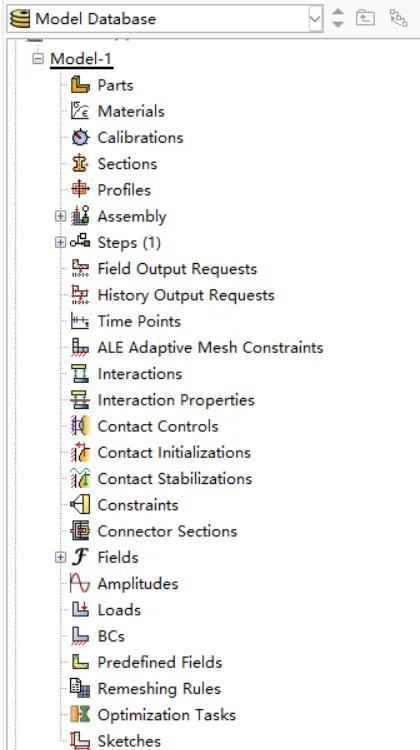Select the Materials stress-strain icon
This screenshot has width=420, height=750.
tap(80, 111)
